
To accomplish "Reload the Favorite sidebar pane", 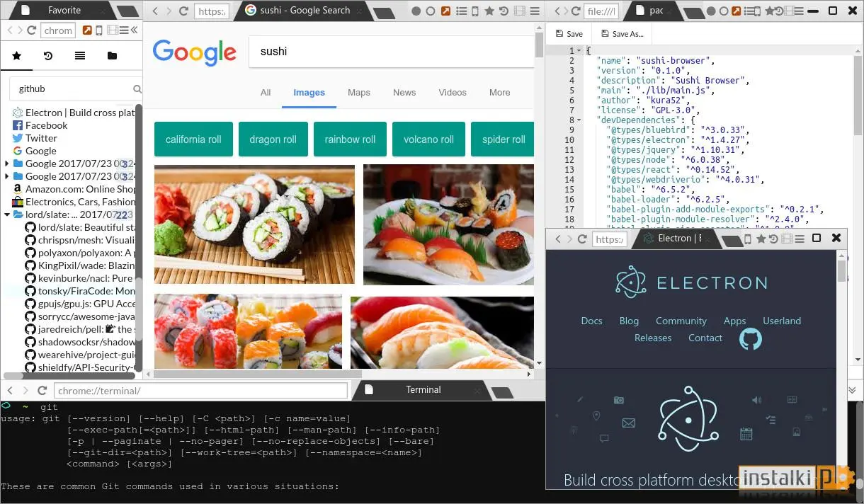I will [31, 30].
